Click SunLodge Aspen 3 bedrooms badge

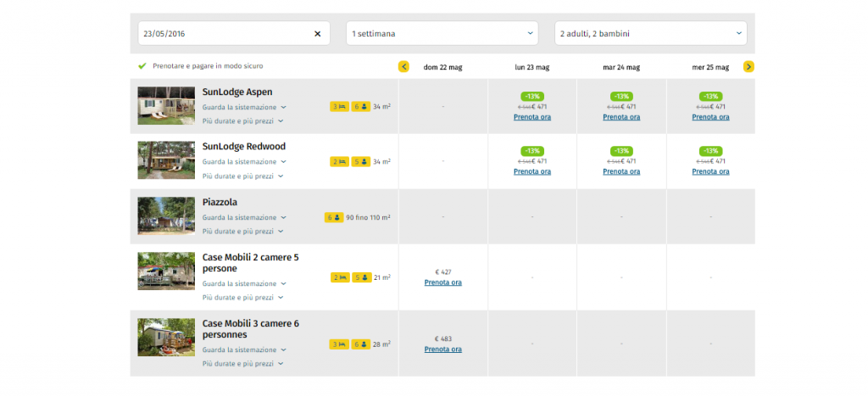[x=339, y=107]
